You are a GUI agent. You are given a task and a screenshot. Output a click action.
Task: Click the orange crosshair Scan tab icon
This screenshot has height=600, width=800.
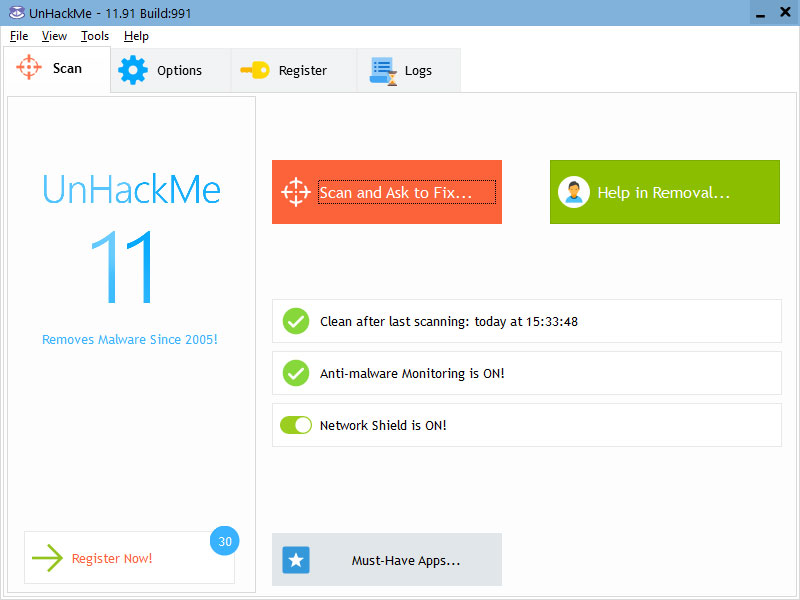tap(29, 67)
